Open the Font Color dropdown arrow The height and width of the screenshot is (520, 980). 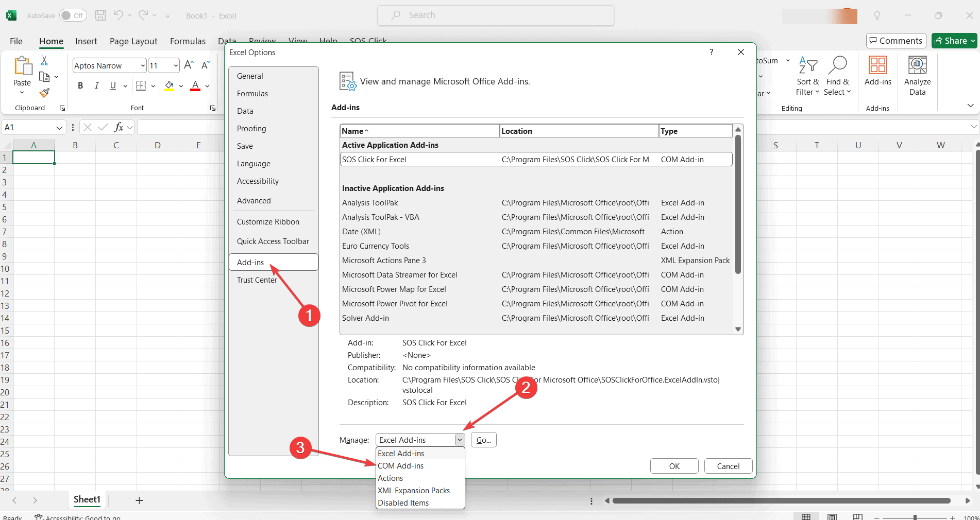[207, 86]
